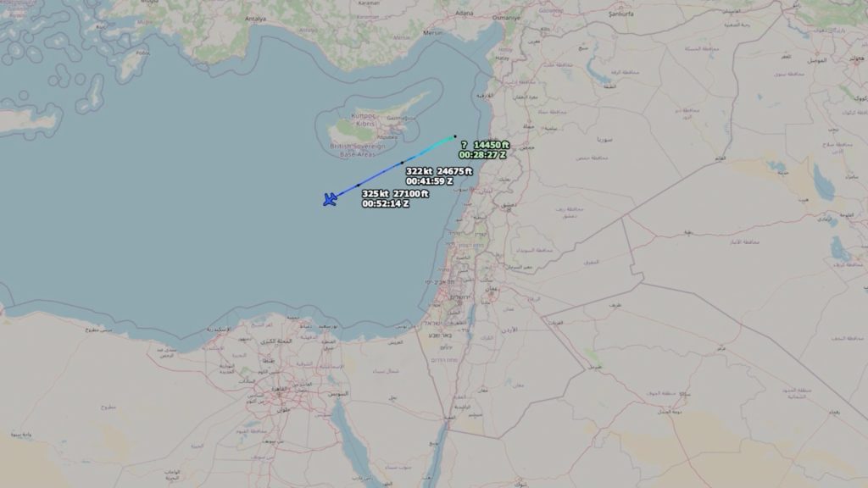Click the Dead Sea on the map
This screenshot has height=488, width=868.
click(x=470, y=315)
